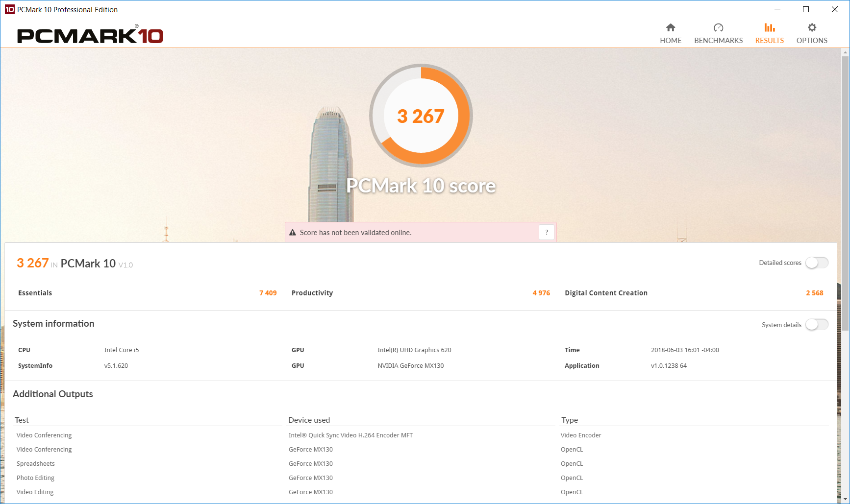Click the application version v1.0.1238 64
Viewport: 850px width, 504px height.
coord(669,366)
